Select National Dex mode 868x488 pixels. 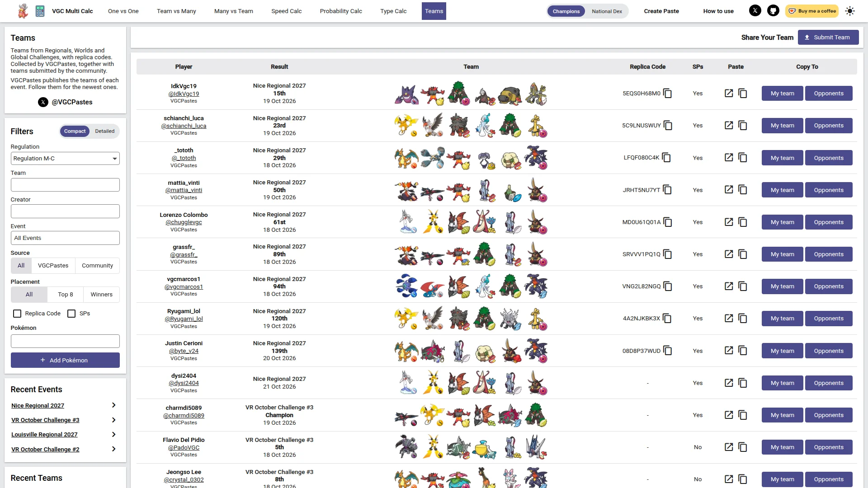[x=607, y=11]
